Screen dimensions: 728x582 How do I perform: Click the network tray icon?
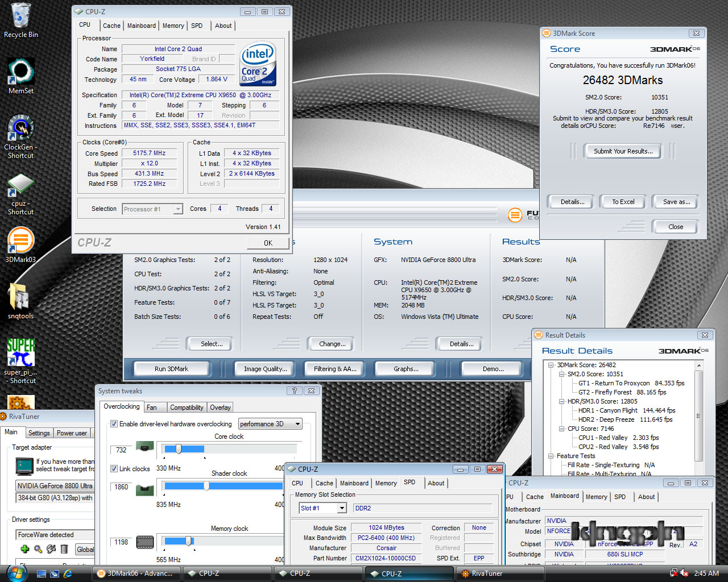click(674, 573)
